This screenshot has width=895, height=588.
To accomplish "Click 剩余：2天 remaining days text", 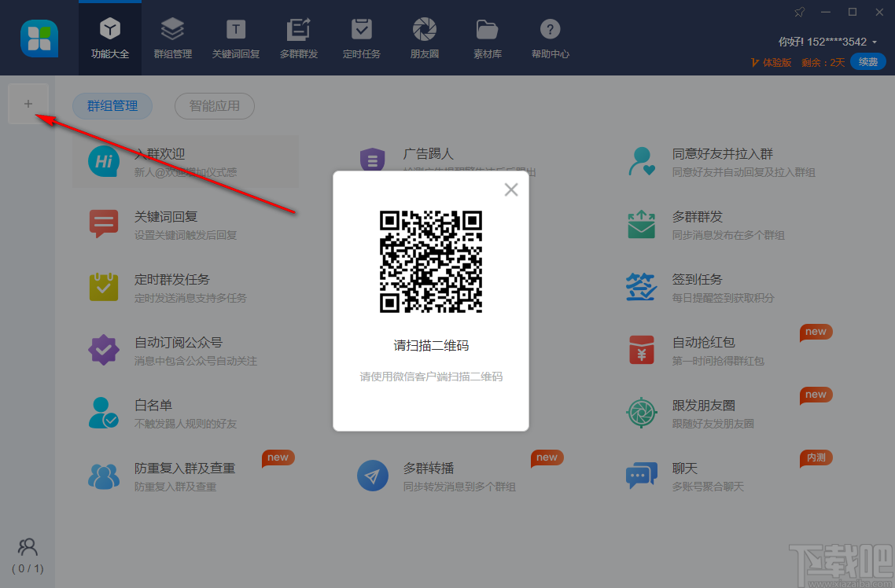I will [823, 62].
